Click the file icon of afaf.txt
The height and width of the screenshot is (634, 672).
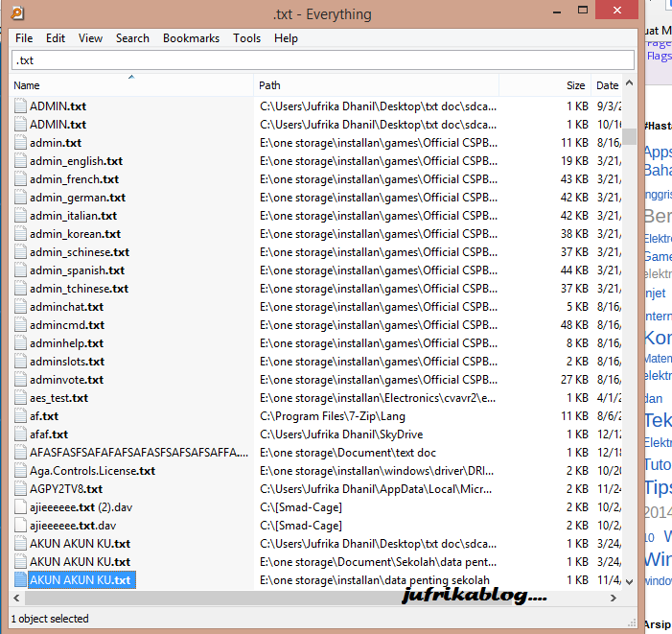pyautogui.click(x=20, y=434)
